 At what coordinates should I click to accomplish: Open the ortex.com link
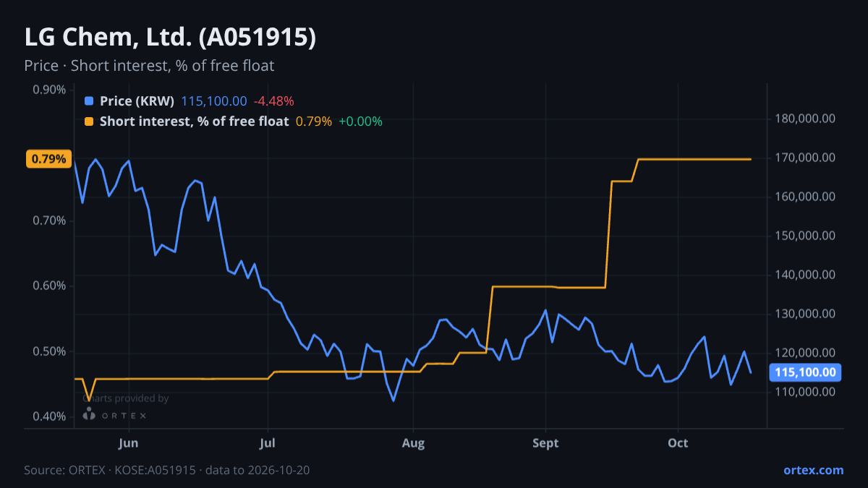pyautogui.click(x=813, y=470)
